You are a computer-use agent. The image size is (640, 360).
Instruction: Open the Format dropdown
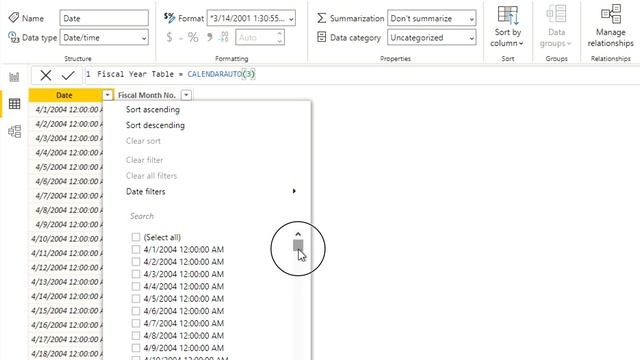pyautogui.click(x=291, y=18)
